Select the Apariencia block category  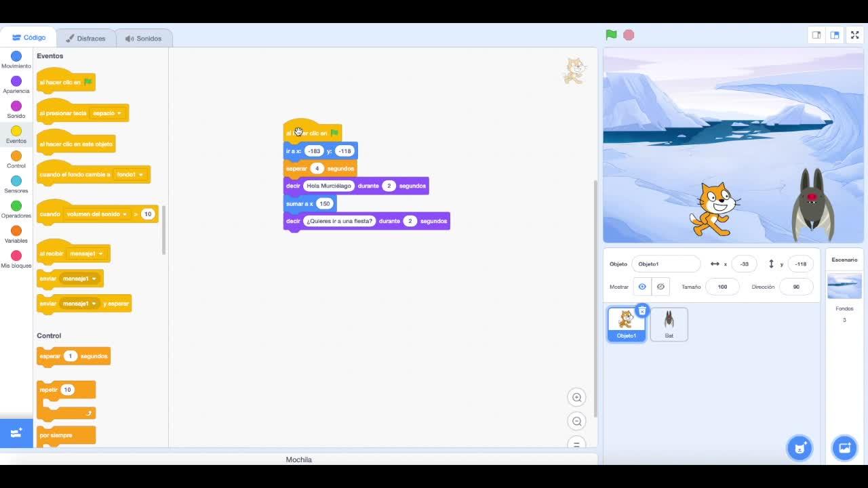tap(16, 85)
